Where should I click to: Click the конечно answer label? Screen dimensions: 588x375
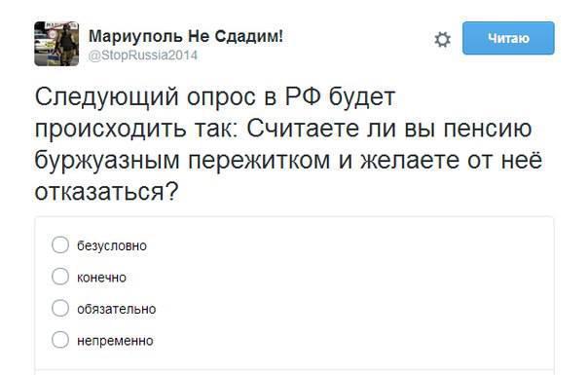101,278
